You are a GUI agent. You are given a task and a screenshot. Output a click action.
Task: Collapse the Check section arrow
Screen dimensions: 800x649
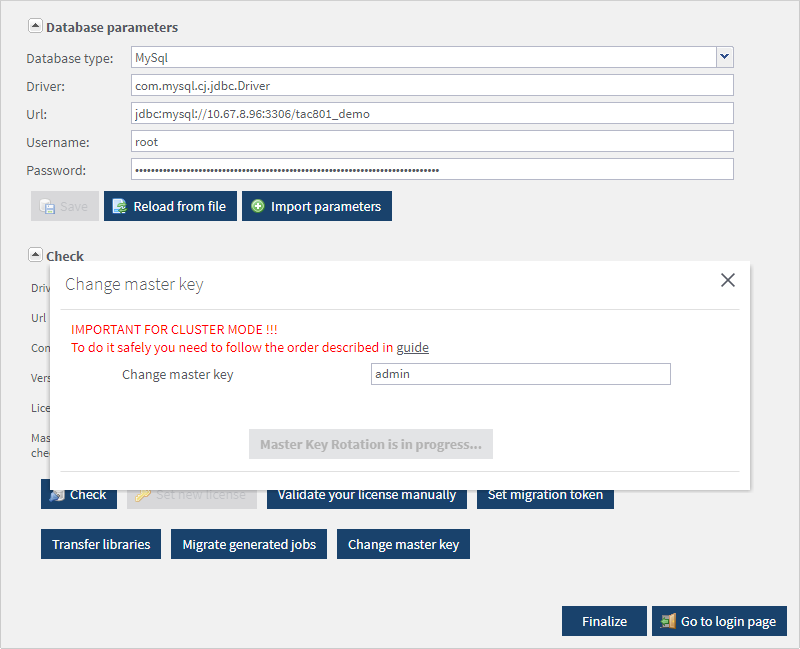[35, 255]
